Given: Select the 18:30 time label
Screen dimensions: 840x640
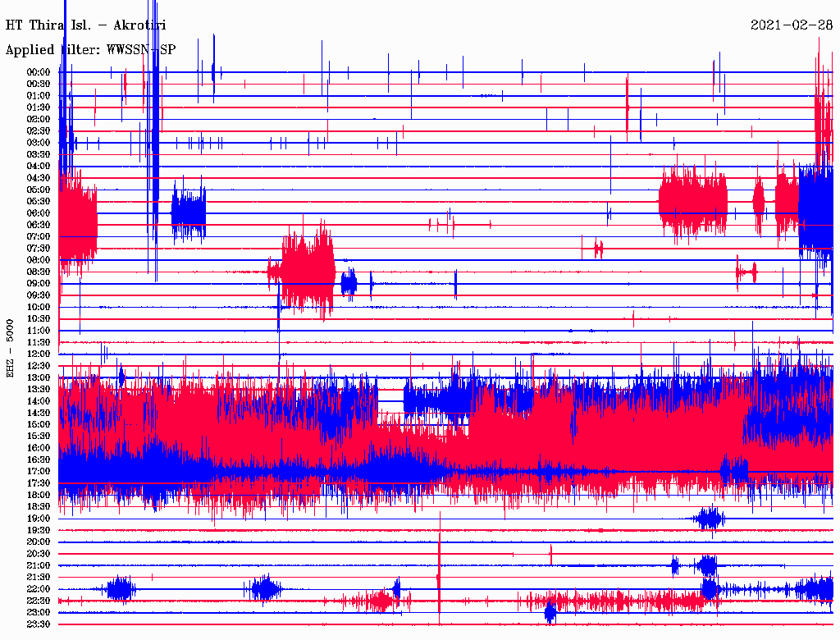Looking at the screenshot, I should 39,506.
